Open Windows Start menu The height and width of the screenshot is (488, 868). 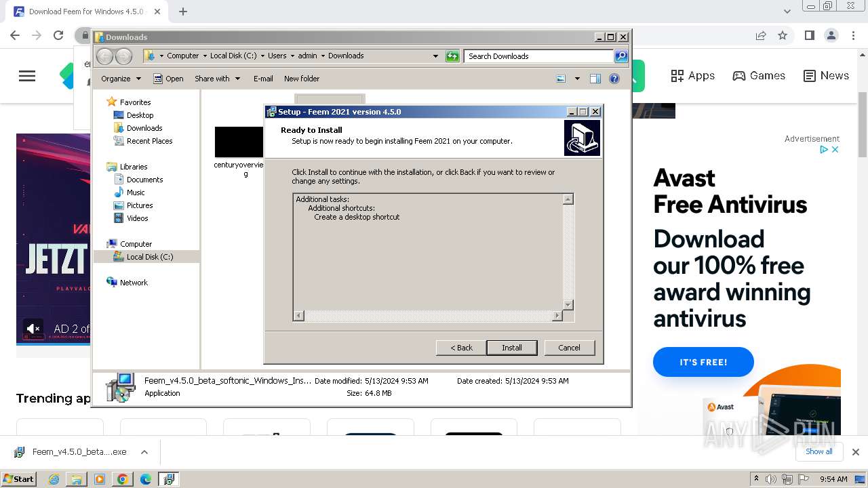(x=19, y=479)
